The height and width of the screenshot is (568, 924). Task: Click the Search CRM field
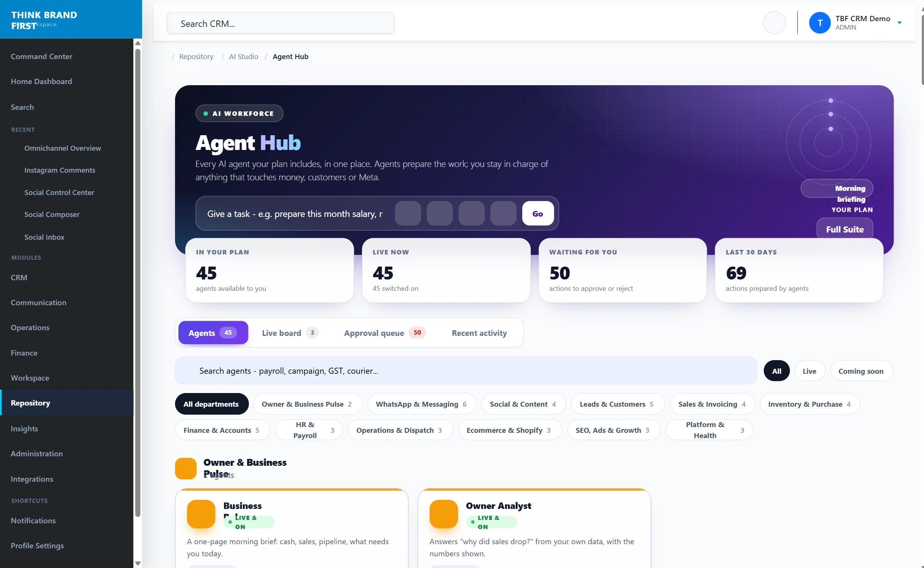[x=280, y=23]
